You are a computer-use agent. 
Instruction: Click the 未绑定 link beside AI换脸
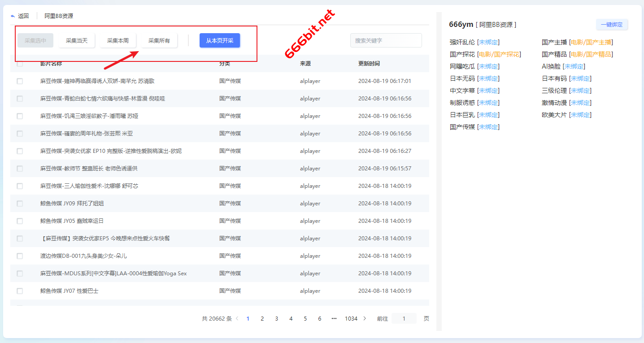click(574, 66)
